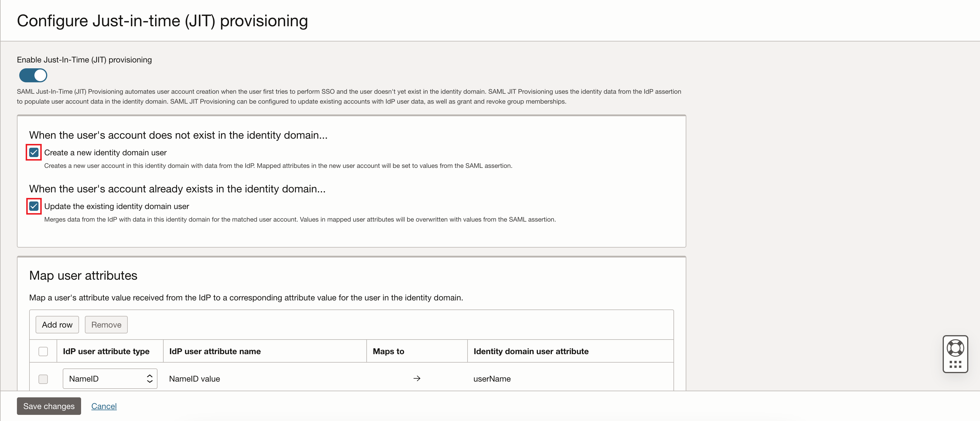Viewport: 980px width, 421px height.
Task: Click the Cancel link
Action: pos(104,406)
